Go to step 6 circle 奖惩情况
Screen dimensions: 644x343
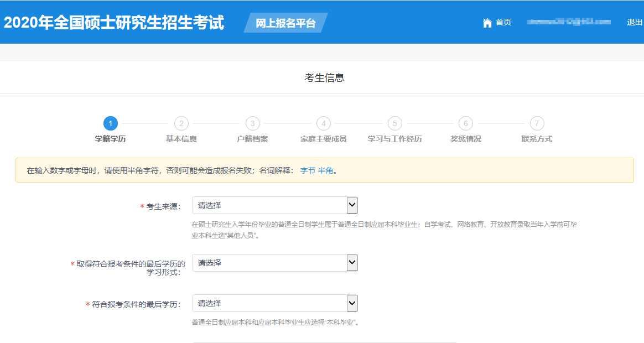tap(466, 123)
